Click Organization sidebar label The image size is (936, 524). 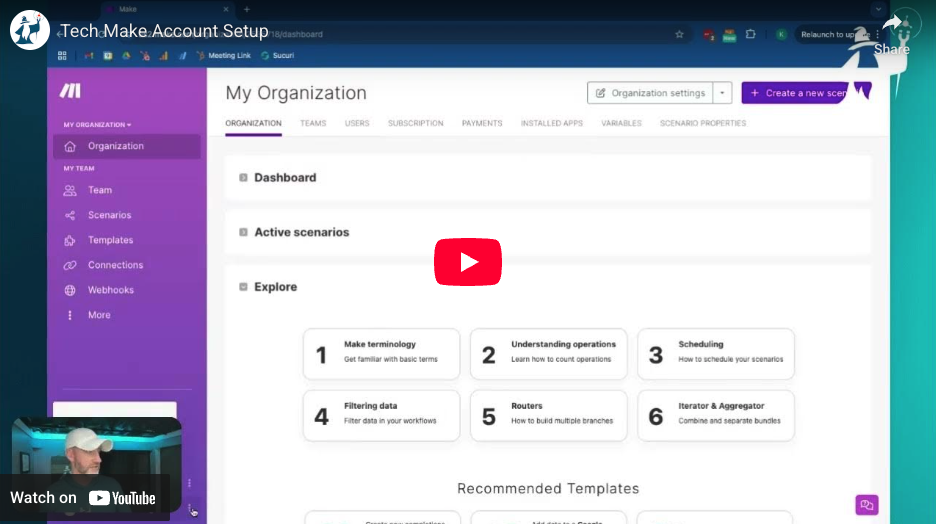click(116, 146)
